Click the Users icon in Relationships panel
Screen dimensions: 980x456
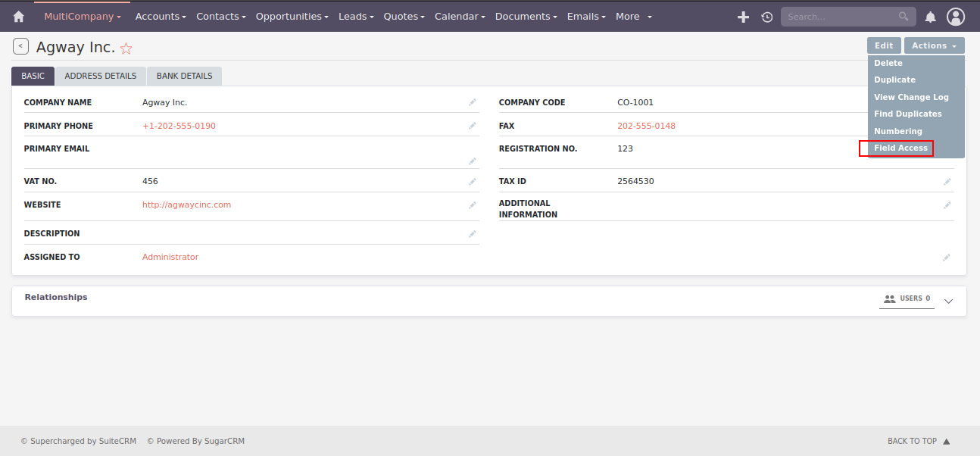(x=888, y=298)
